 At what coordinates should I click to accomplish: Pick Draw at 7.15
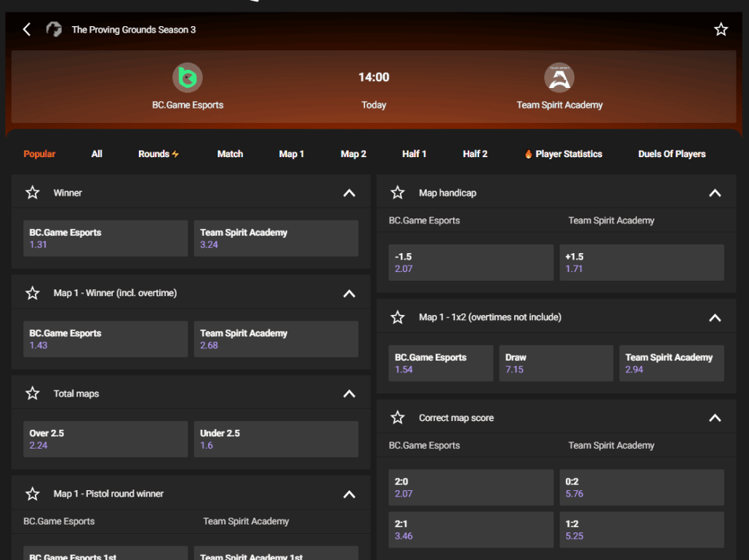pos(556,363)
